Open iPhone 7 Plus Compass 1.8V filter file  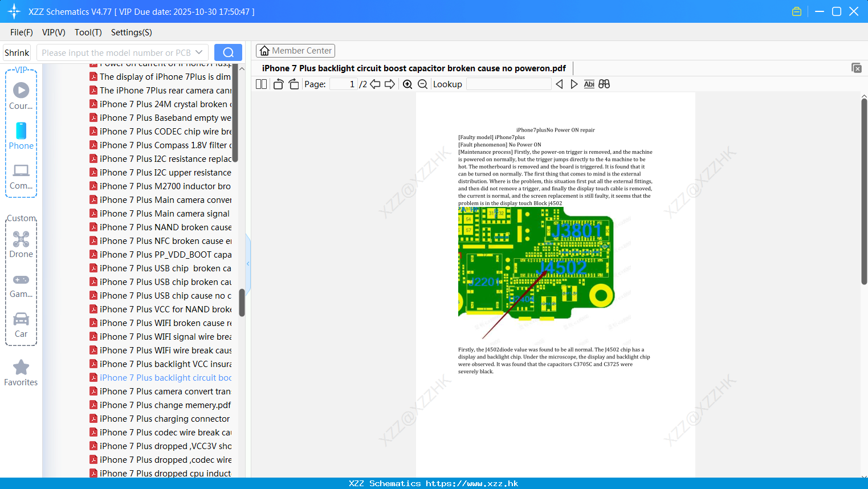point(160,145)
